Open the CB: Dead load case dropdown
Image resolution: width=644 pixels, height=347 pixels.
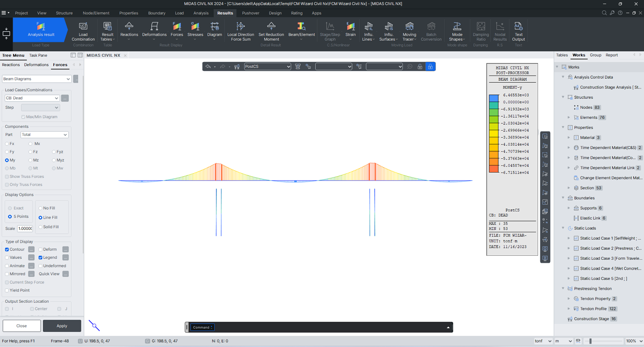32,98
